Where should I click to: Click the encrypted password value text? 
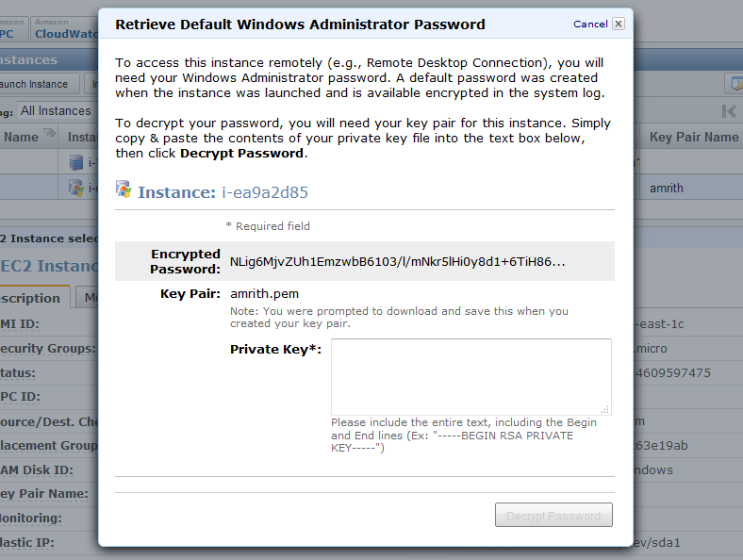(397, 261)
